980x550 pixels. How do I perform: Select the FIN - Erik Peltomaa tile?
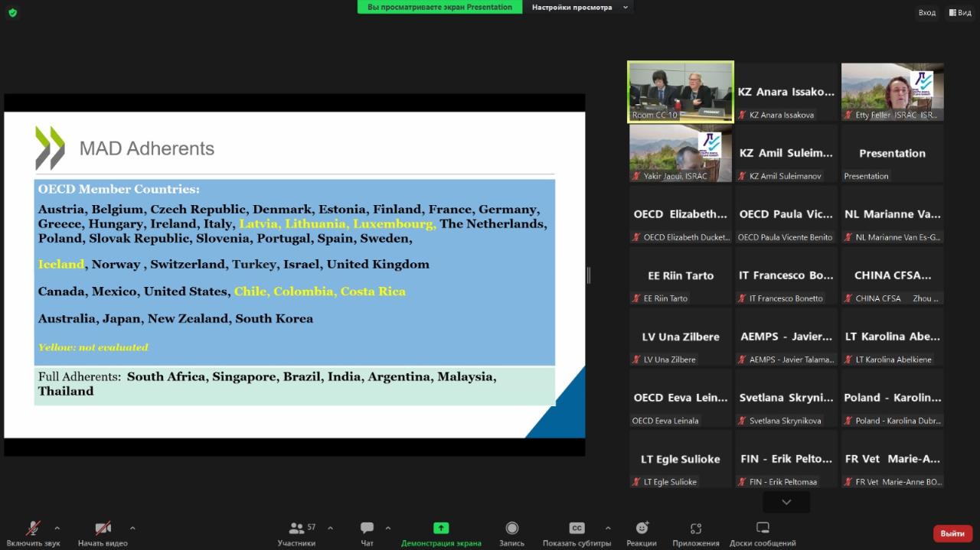pos(786,459)
